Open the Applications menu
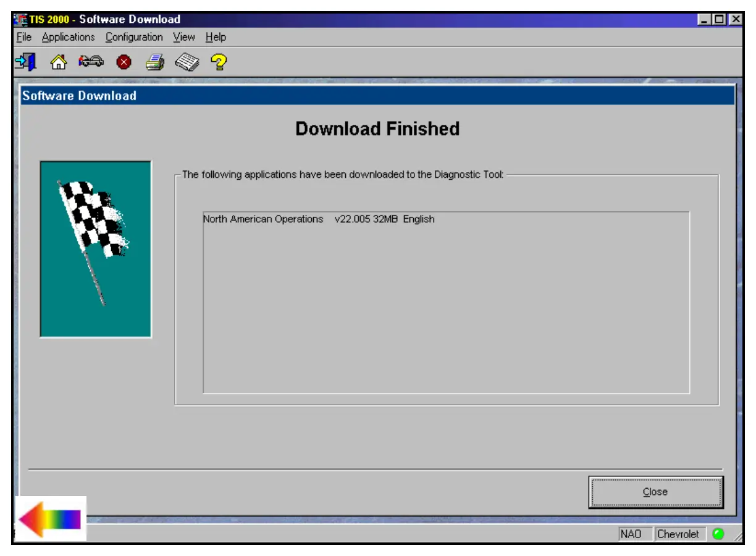This screenshot has width=756, height=556. [x=68, y=37]
